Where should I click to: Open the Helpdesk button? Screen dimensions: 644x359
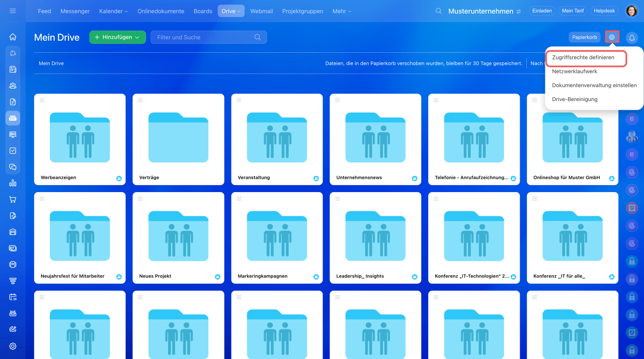click(605, 11)
